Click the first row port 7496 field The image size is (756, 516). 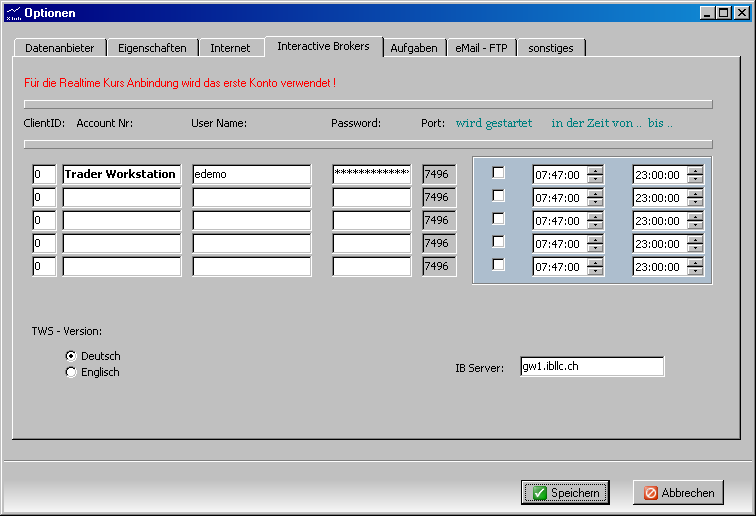(439, 174)
